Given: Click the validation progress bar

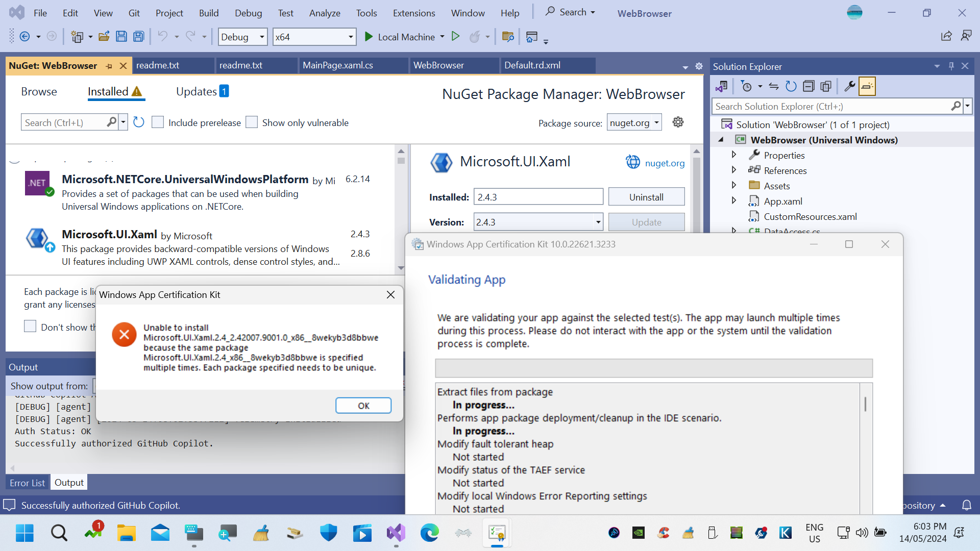Looking at the screenshot, I should click(654, 367).
